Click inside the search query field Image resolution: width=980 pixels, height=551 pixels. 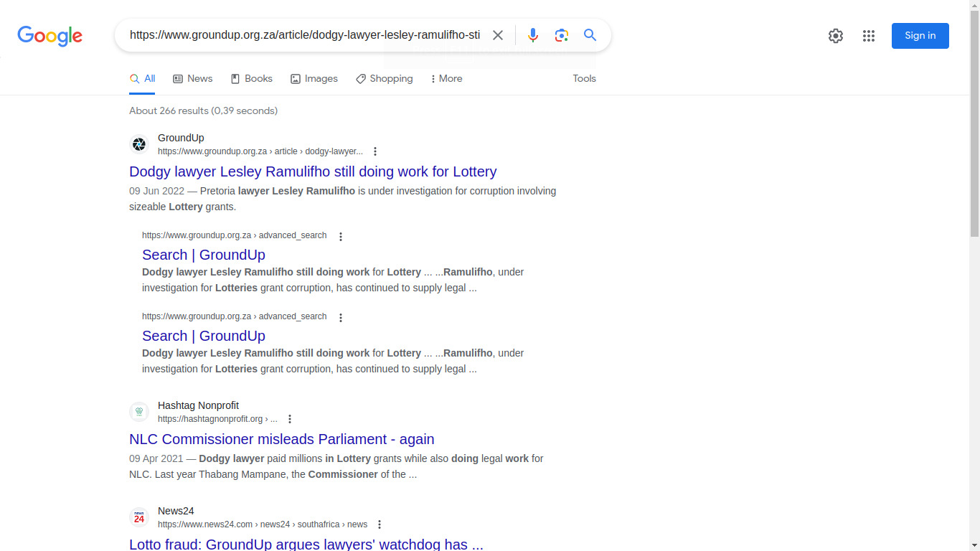(305, 35)
